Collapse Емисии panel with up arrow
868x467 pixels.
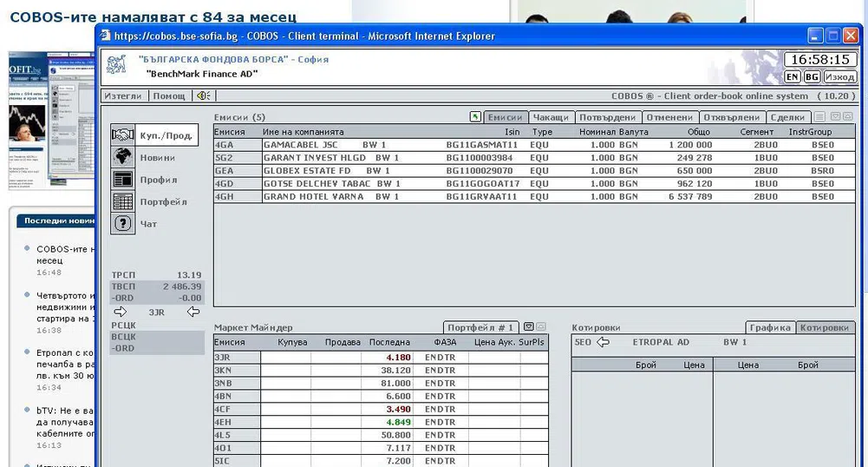pyautogui.click(x=847, y=117)
